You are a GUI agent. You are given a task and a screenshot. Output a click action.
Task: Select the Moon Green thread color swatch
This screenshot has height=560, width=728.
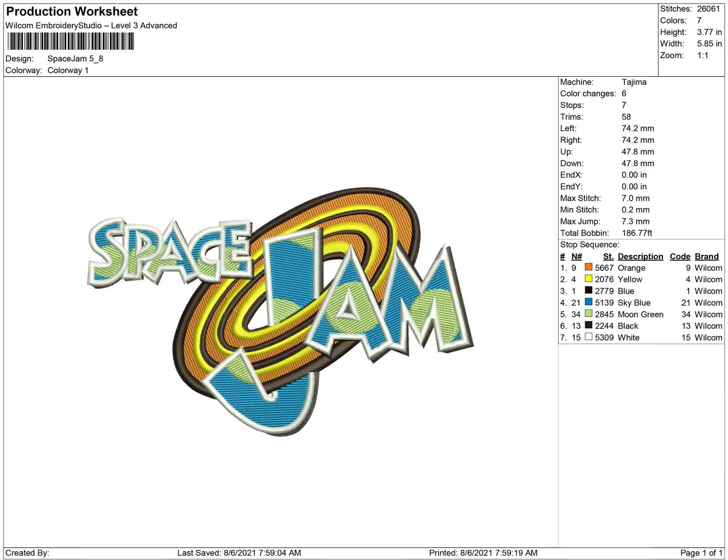(588, 314)
